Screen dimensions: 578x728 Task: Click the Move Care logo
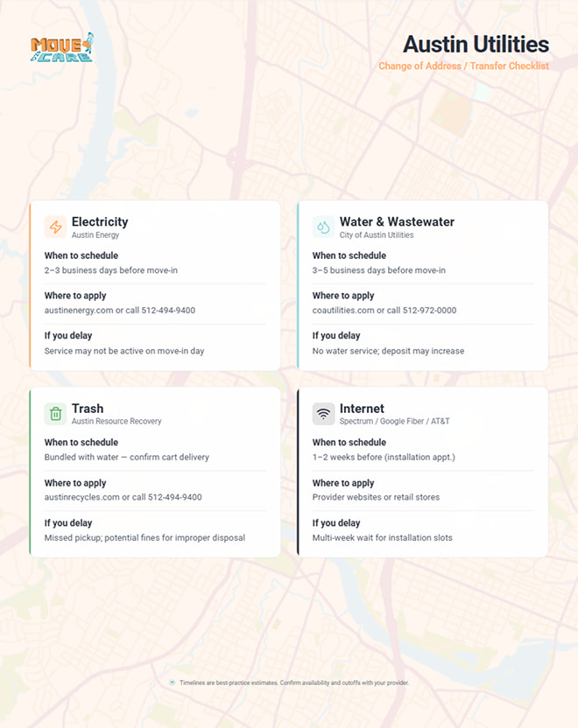[62, 47]
